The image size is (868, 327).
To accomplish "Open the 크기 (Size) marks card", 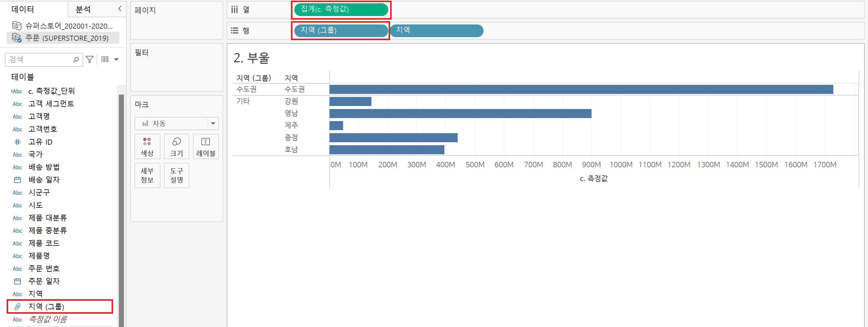I will [176, 146].
